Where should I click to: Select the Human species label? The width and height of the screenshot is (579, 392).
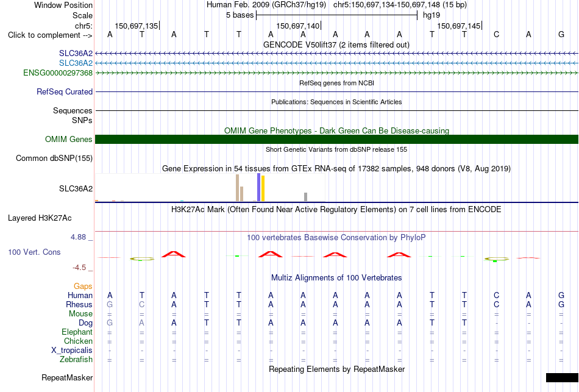click(x=80, y=296)
